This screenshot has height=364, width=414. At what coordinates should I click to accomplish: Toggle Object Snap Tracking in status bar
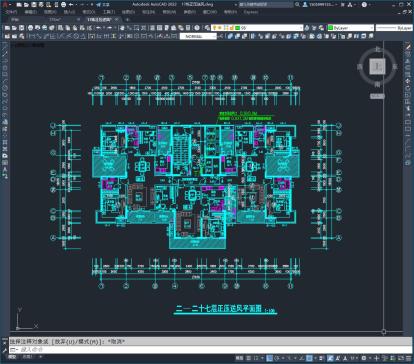(x=301, y=358)
